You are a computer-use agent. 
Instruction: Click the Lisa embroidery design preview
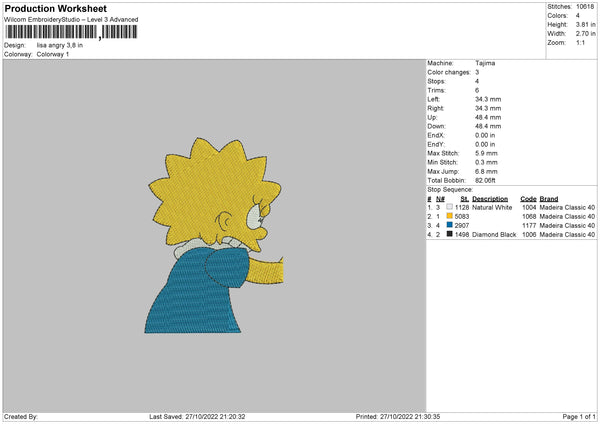pyautogui.click(x=214, y=235)
